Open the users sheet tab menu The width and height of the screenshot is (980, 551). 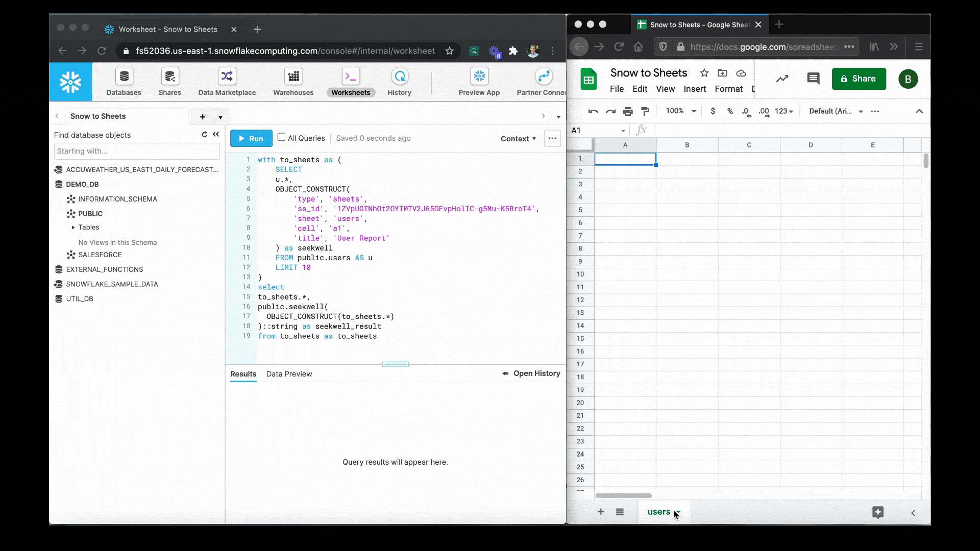(x=677, y=512)
